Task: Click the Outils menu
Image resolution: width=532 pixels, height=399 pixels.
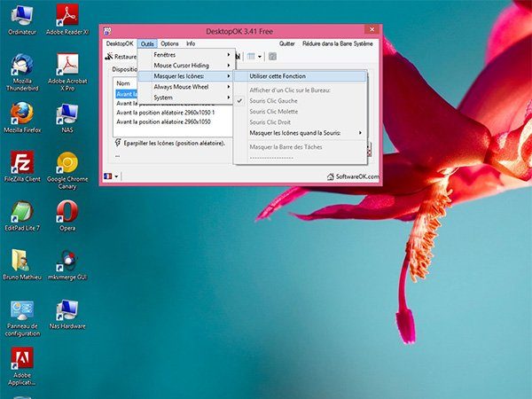Action: (147, 43)
